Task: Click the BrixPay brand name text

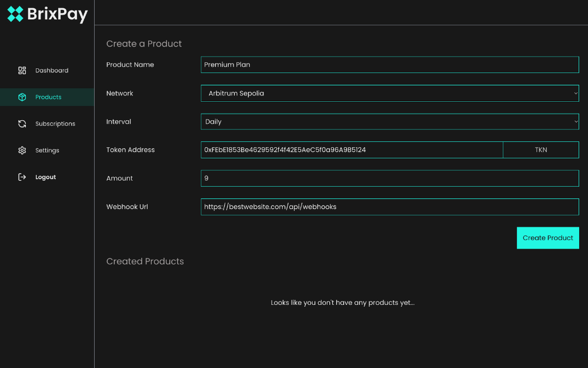Action: coord(58,14)
